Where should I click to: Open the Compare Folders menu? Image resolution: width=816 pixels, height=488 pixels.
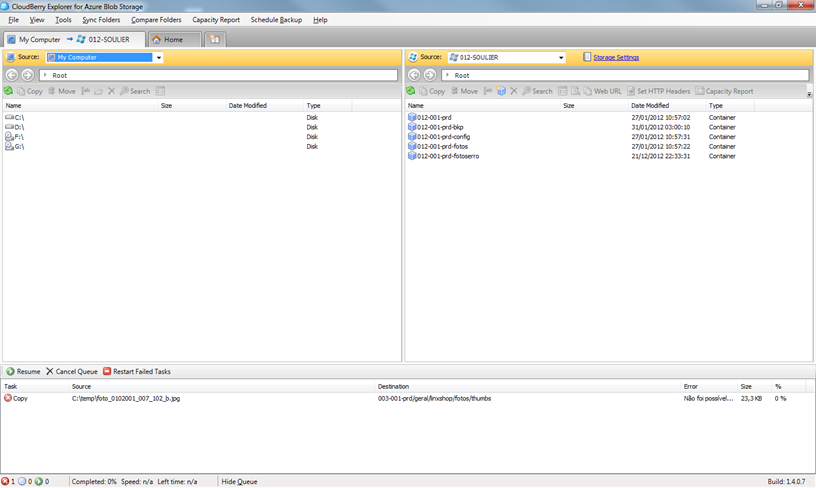(156, 20)
